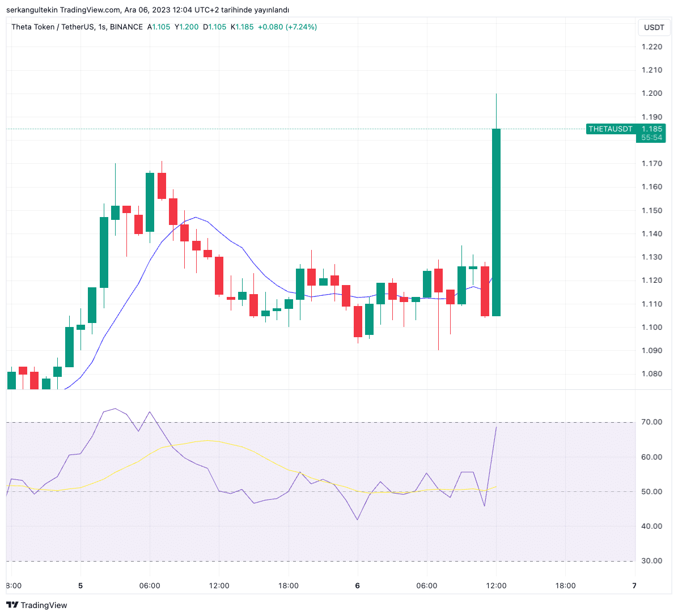Image resolution: width=678 pixels, height=616 pixels.
Task: Click the BINANCE exchange label in header
Action: 126,27
